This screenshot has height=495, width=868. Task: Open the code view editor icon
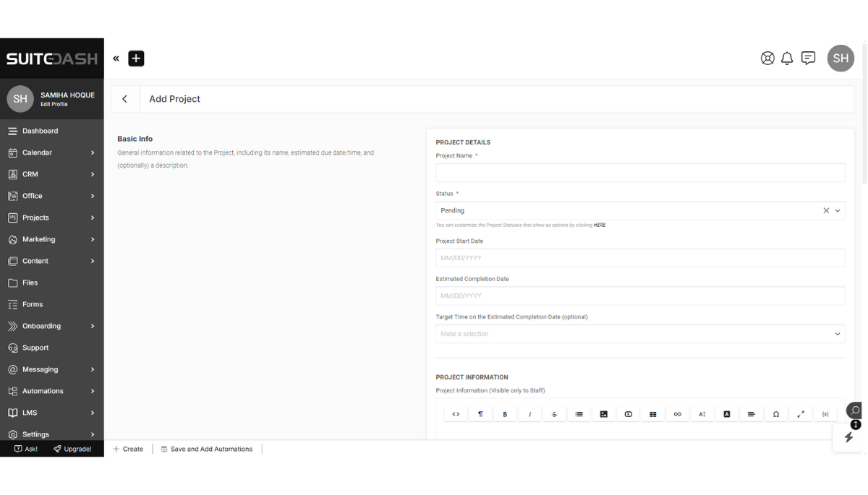click(456, 413)
